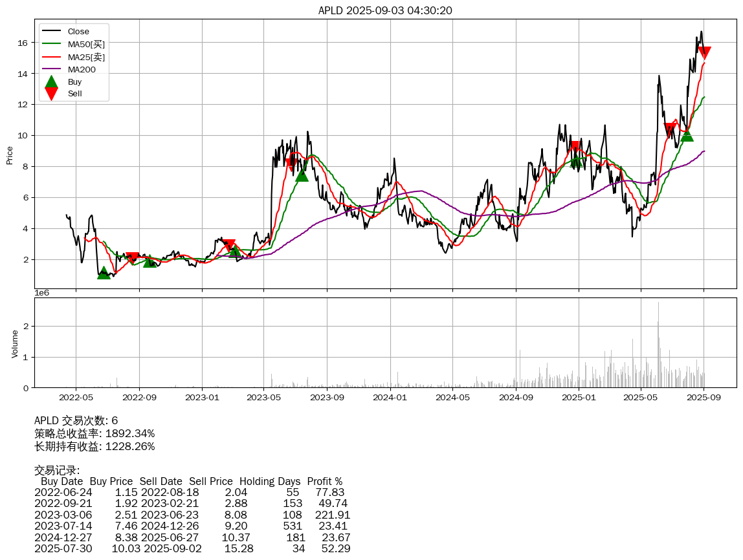Click the Sell marker at June 2023
This screenshot has height=560, width=743.
[x=291, y=164]
